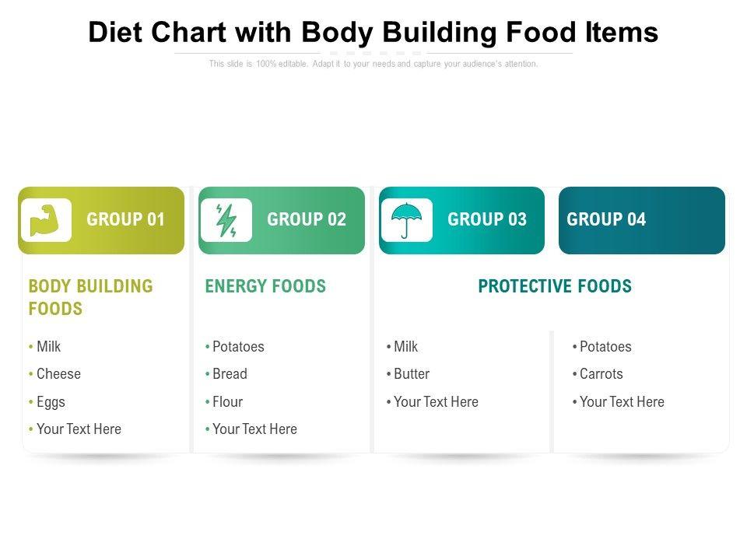This screenshot has width=747, height=560.
Task: Select the GROUP 01 header
Action: (125, 220)
